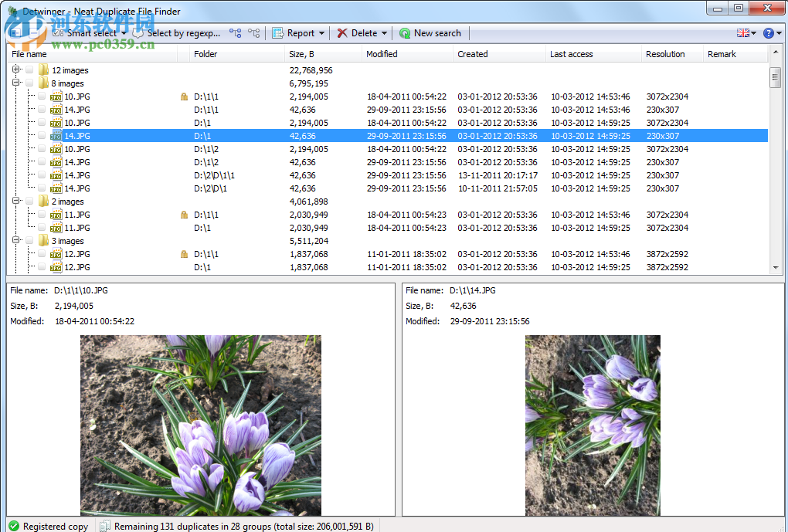788x532 pixels.
Task: Check the box for 10.JPG in D:\1\2
Action: [42, 149]
